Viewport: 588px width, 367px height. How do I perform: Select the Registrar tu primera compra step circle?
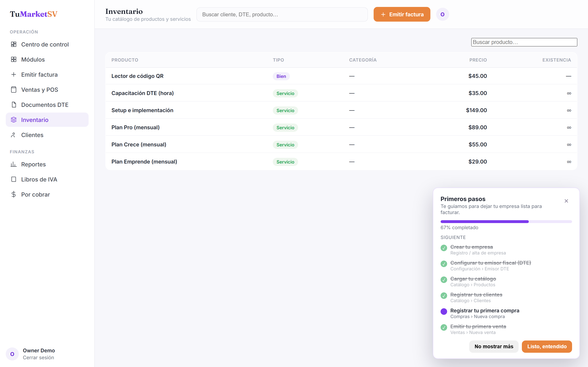[444, 311]
